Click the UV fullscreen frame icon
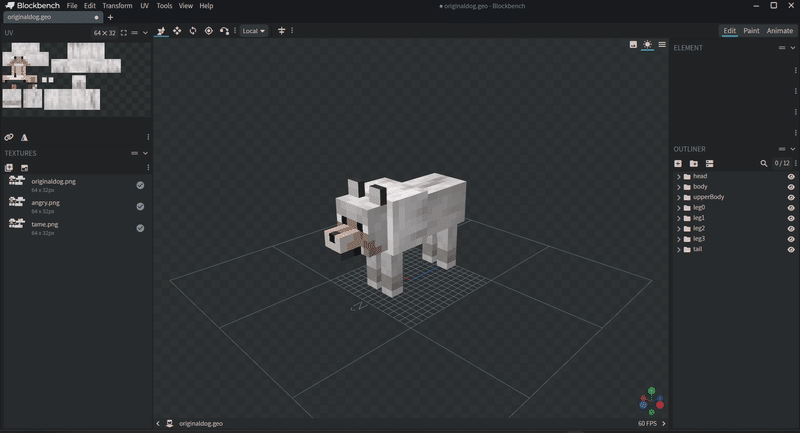 pyautogui.click(x=123, y=33)
